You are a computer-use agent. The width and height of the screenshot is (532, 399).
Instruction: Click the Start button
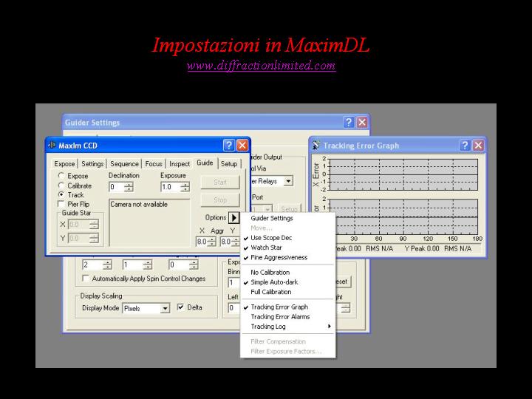pos(220,183)
